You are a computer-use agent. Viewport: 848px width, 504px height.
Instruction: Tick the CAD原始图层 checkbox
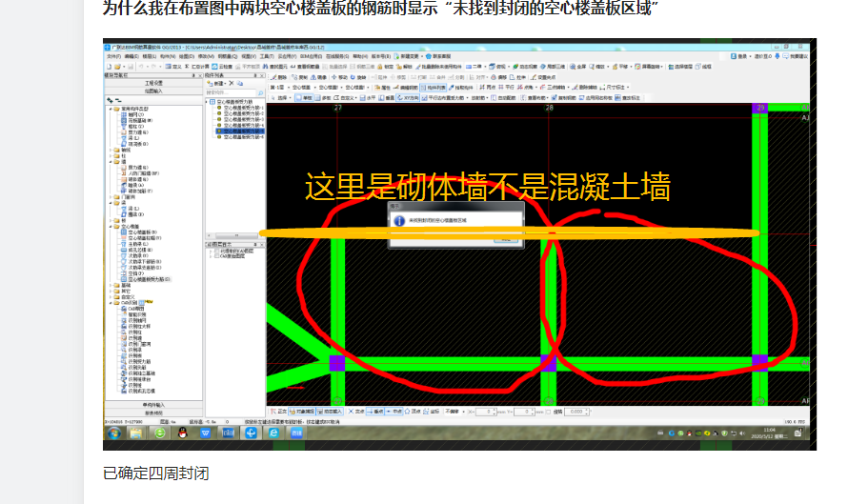pyautogui.click(x=217, y=256)
